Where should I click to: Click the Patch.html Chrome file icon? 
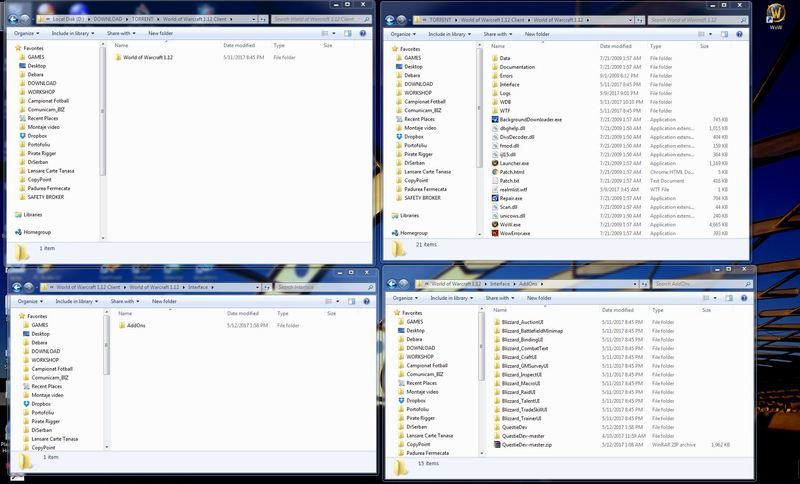(492, 171)
